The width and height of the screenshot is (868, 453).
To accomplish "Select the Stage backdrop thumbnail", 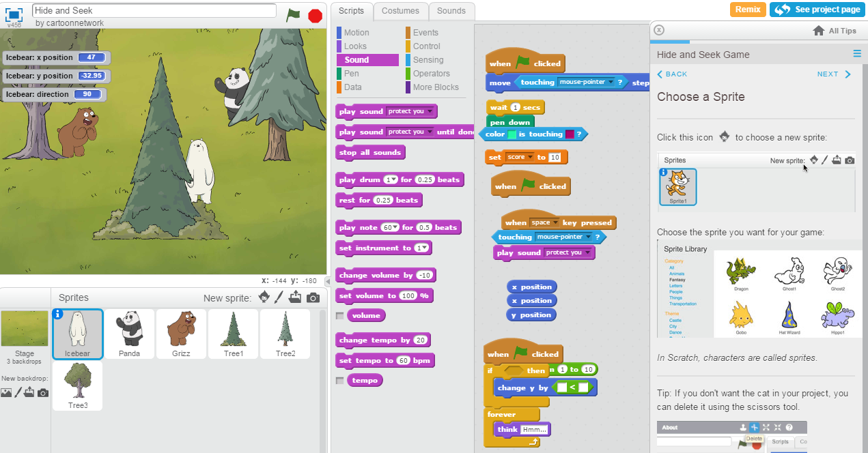I will (x=25, y=329).
